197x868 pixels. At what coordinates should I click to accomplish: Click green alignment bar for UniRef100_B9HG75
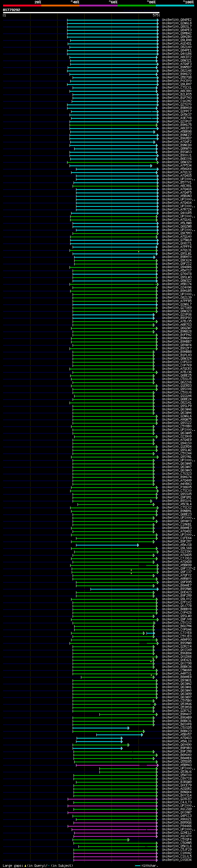coord(114,125)
